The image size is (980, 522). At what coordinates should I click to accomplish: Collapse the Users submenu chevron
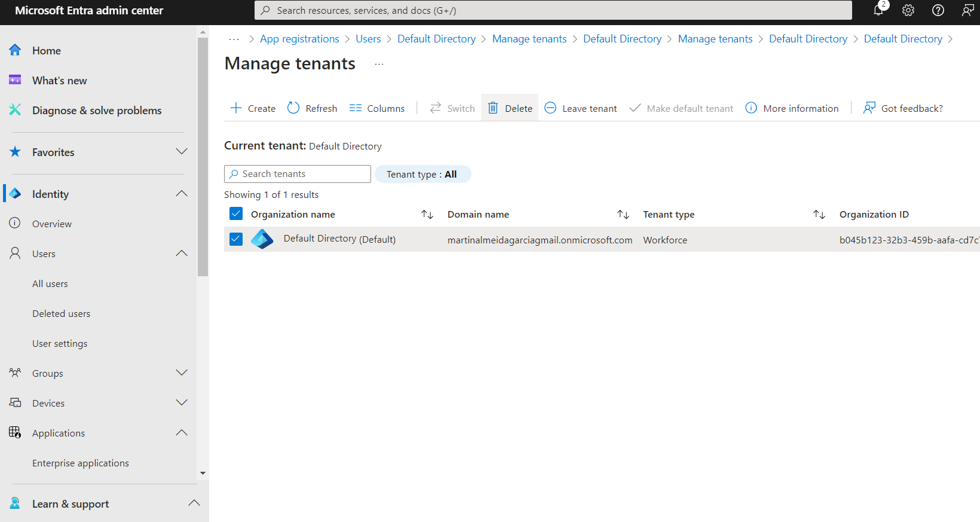click(182, 253)
